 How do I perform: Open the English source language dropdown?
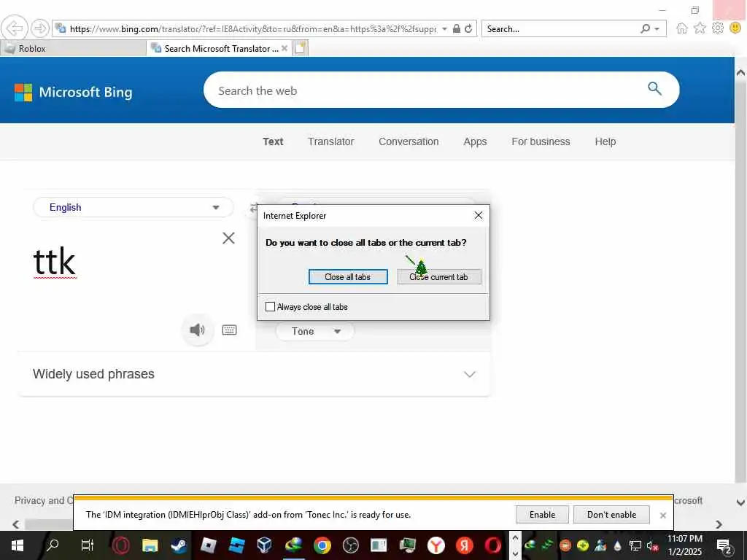tap(133, 207)
